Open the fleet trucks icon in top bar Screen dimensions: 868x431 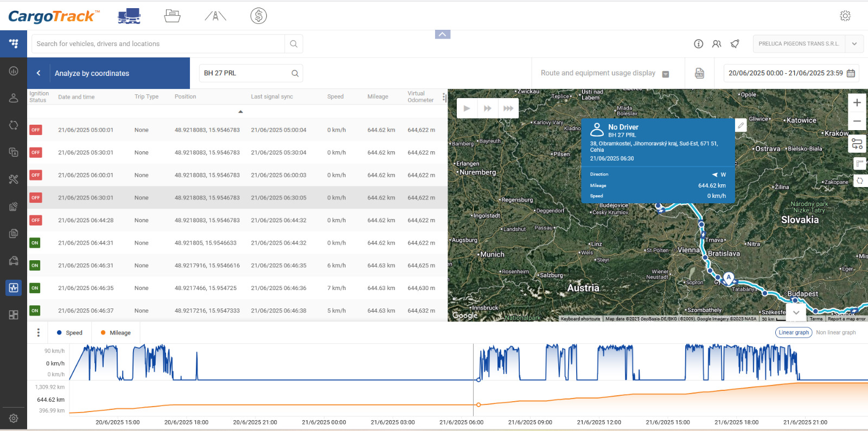coord(129,16)
